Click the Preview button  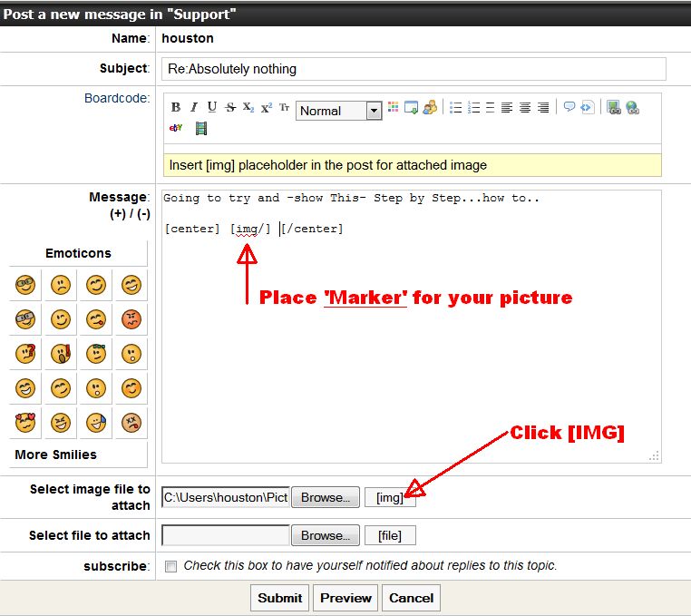coord(345,598)
